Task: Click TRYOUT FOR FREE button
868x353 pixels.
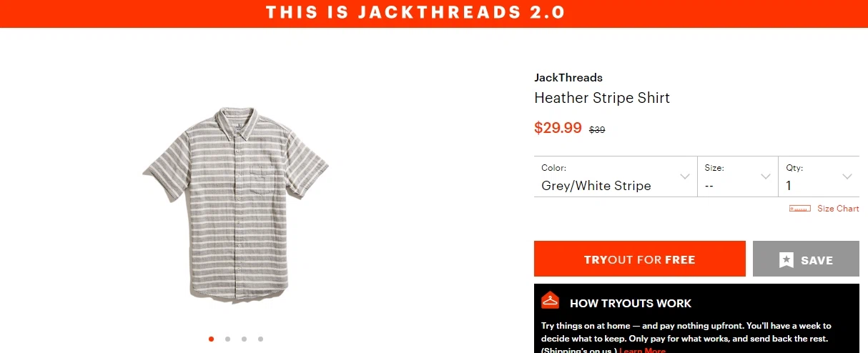Action: 640,259
